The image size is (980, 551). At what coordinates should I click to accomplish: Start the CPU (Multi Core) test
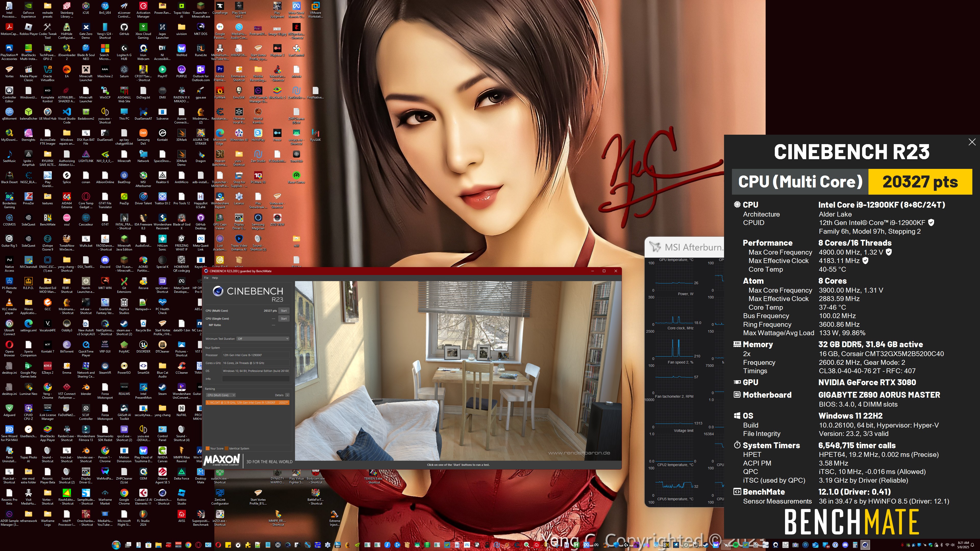284,311
